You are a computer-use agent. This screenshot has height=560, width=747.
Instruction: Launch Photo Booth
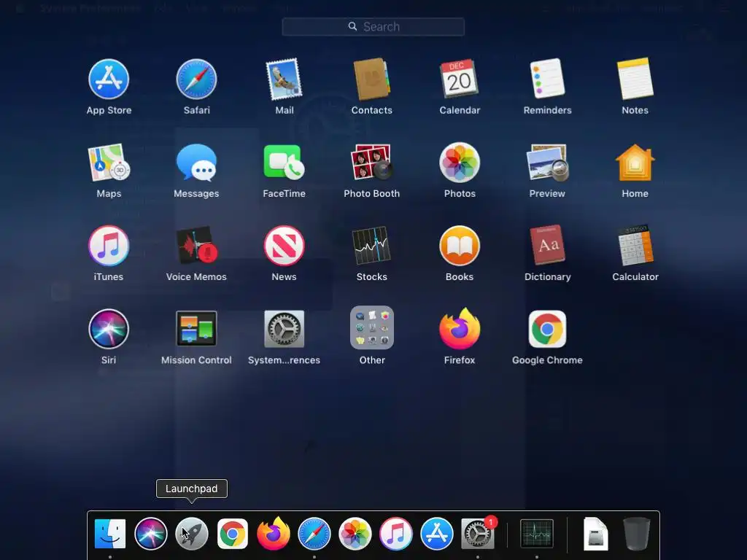coord(371,163)
